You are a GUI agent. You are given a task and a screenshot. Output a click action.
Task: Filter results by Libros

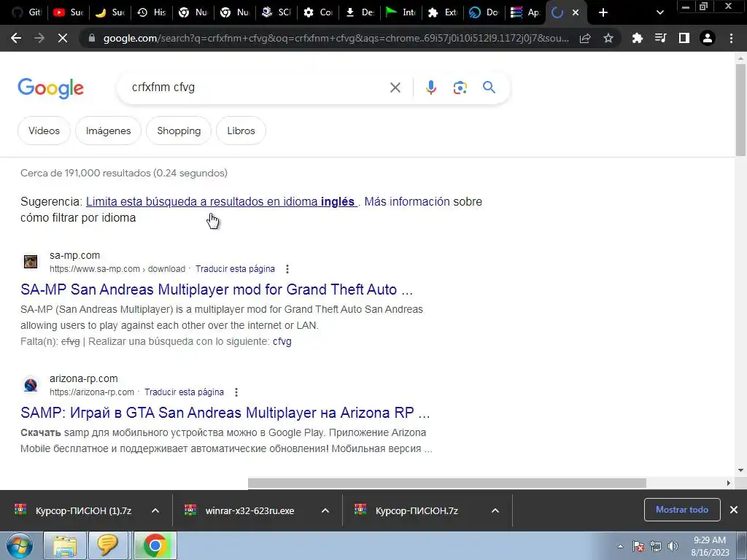tap(241, 131)
